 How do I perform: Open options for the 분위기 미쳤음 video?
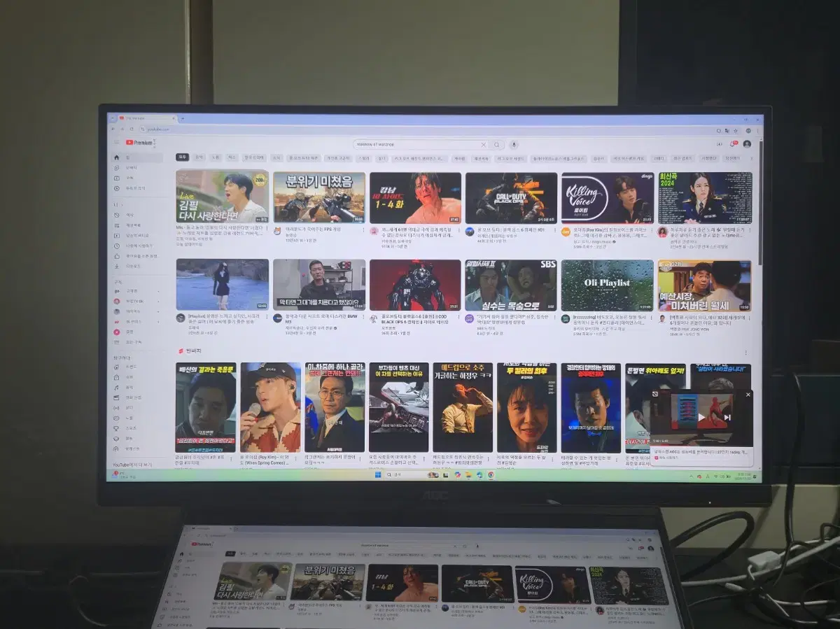point(364,229)
